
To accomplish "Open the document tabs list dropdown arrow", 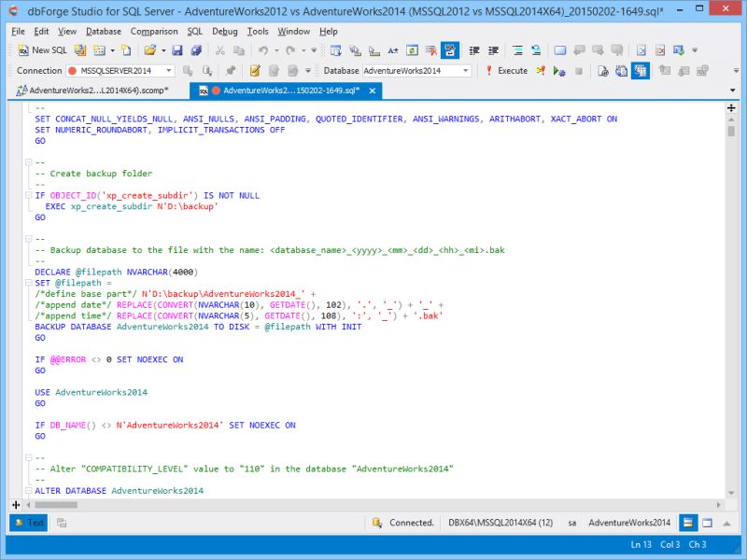I will tap(733, 90).
